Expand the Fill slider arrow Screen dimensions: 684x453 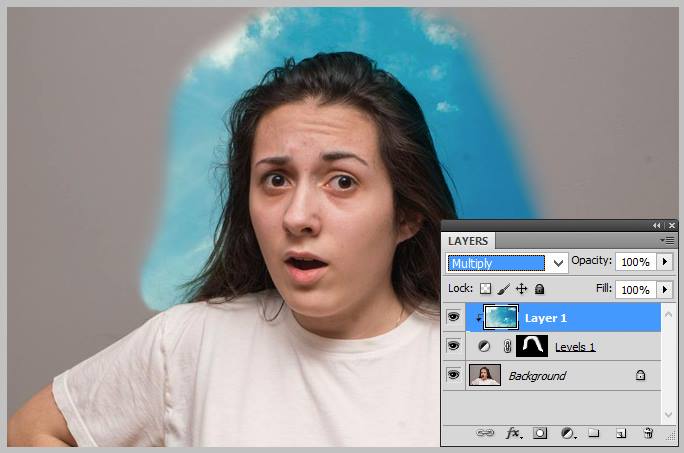pyautogui.click(x=665, y=289)
